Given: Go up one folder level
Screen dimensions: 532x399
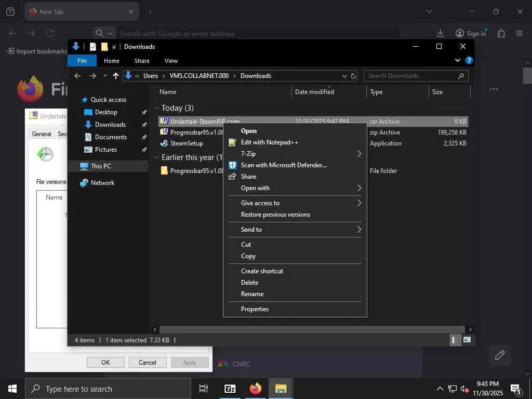Looking at the screenshot, I should (116, 76).
